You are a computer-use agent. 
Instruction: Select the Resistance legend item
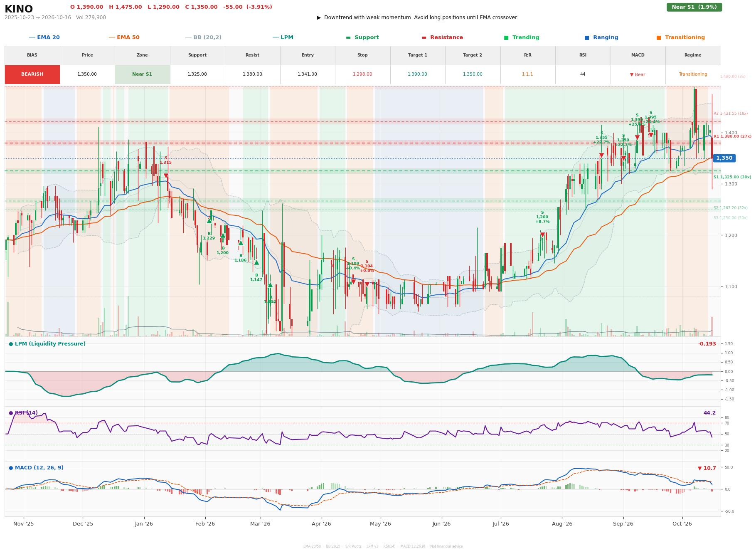pyautogui.click(x=442, y=37)
